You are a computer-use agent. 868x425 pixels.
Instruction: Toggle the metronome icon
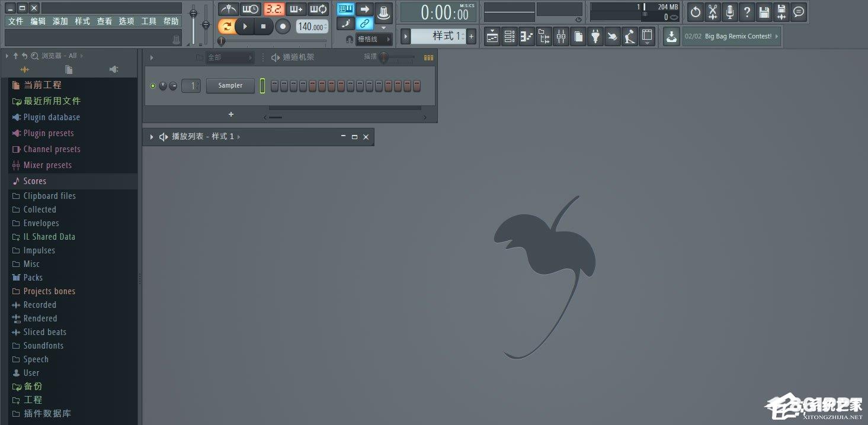228,9
